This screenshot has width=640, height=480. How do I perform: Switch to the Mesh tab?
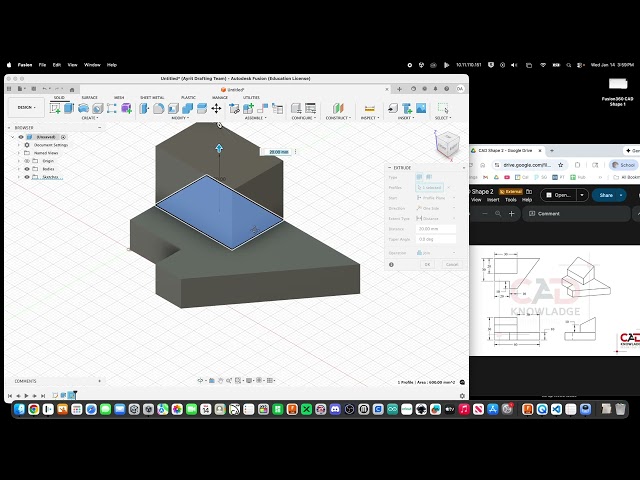tap(119, 98)
